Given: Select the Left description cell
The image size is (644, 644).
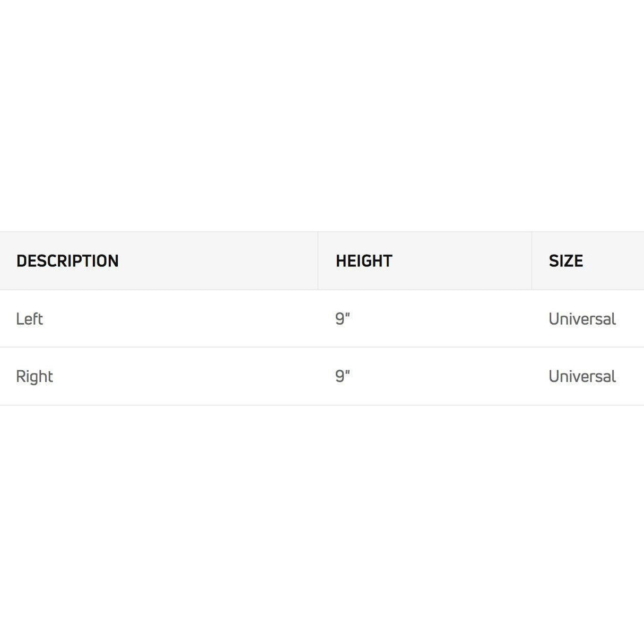Looking at the screenshot, I should click(x=29, y=319).
